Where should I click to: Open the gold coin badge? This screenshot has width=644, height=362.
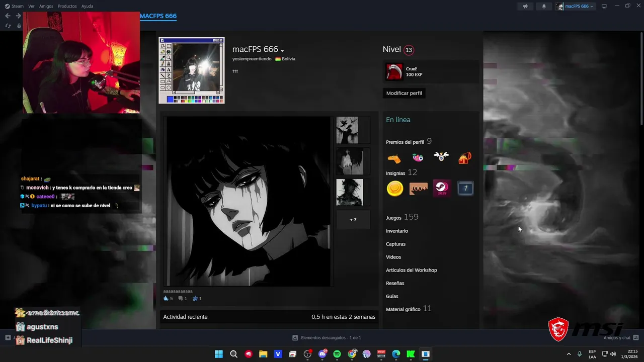395,189
